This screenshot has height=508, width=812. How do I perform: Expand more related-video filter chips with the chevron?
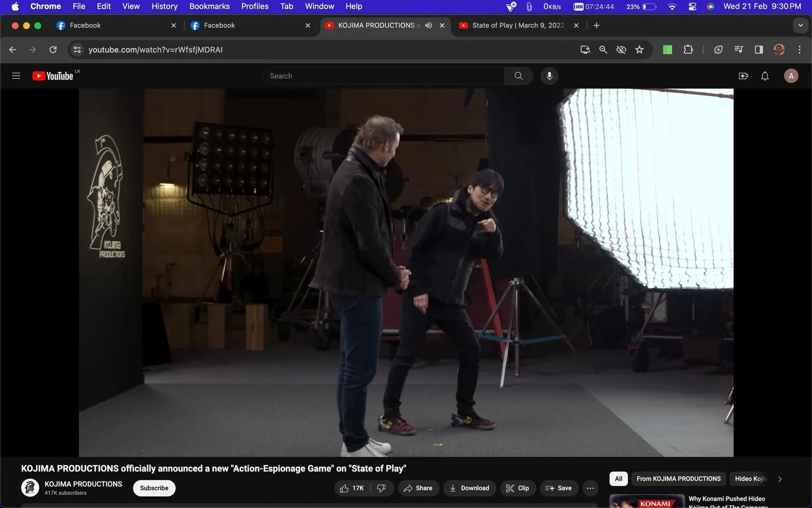[x=780, y=479]
